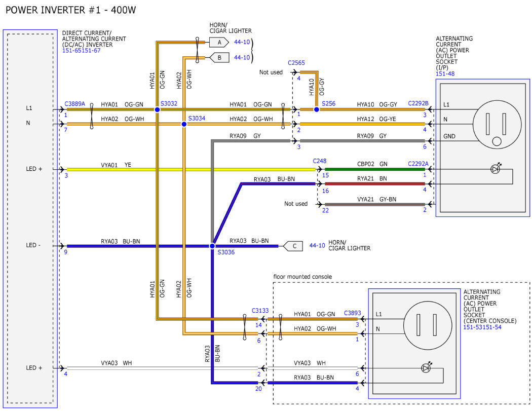
Task: Click connector label C2565
Action: tap(296, 63)
